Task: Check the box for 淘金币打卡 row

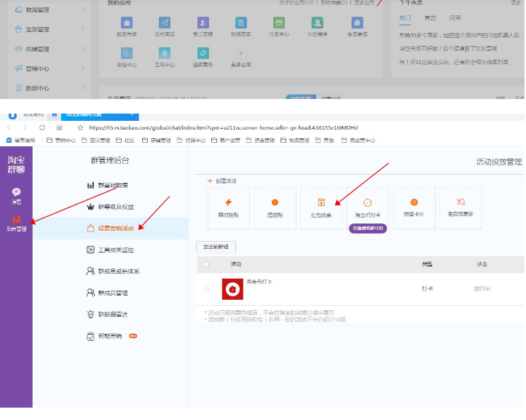Action: click(207, 289)
